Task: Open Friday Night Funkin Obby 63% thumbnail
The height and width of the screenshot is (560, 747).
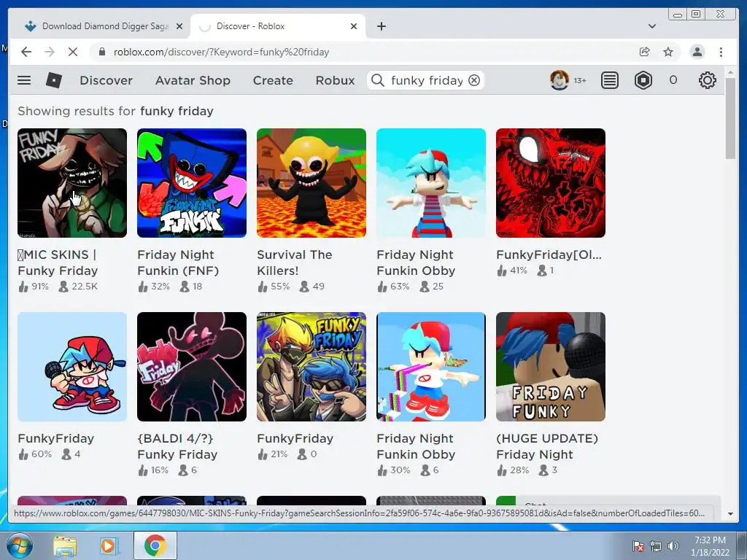Action: click(x=431, y=183)
